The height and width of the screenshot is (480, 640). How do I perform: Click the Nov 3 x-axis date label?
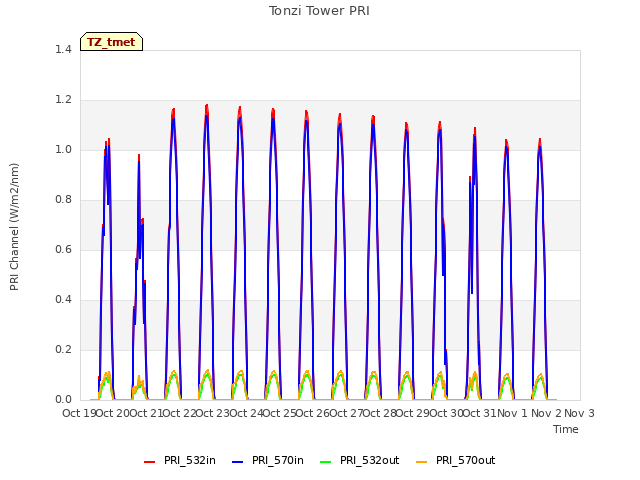click(579, 413)
